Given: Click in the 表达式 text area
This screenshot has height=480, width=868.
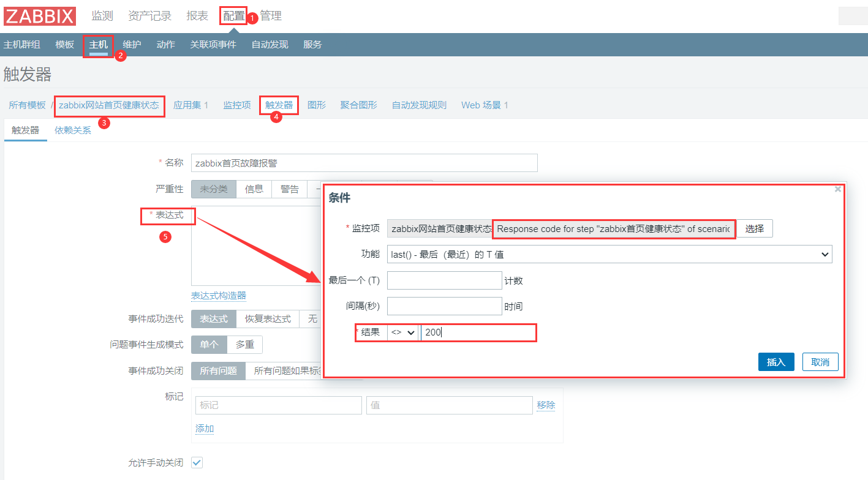Looking at the screenshot, I should tap(257, 246).
